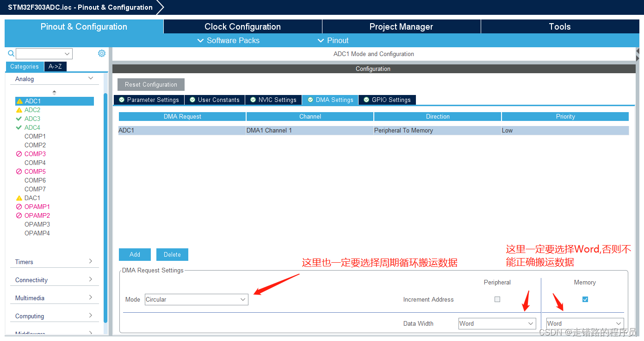Viewport: 644px width, 341px height.
Task: Click the disabled icon beside OPAMP1
Action: (x=19, y=207)
